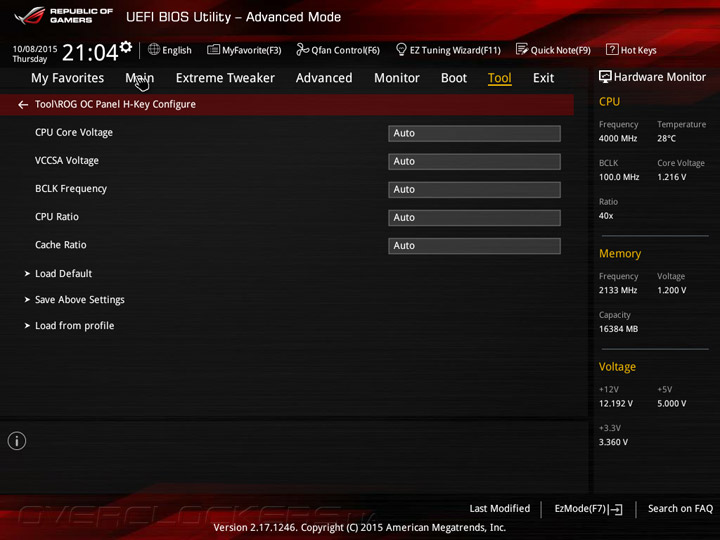Click the globe language icon
720x540 pixels.
[154, 49]
